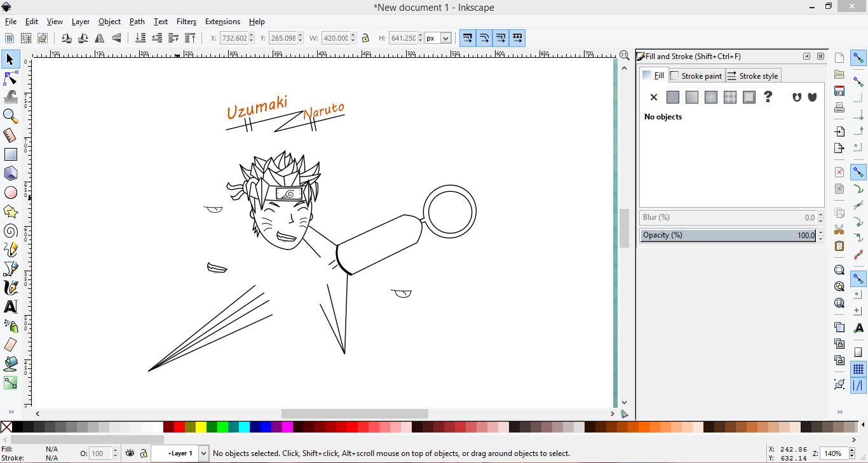Image resolution: width=868 pixels, height=463 pixels.
Task: Open the Object menu
Action: 109,22
